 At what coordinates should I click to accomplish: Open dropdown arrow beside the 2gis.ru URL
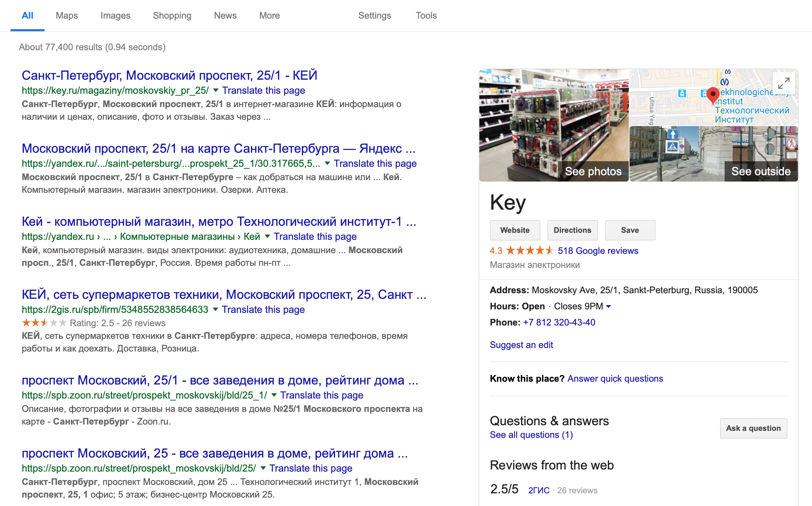pyautogui.click(x=215, y=310)
